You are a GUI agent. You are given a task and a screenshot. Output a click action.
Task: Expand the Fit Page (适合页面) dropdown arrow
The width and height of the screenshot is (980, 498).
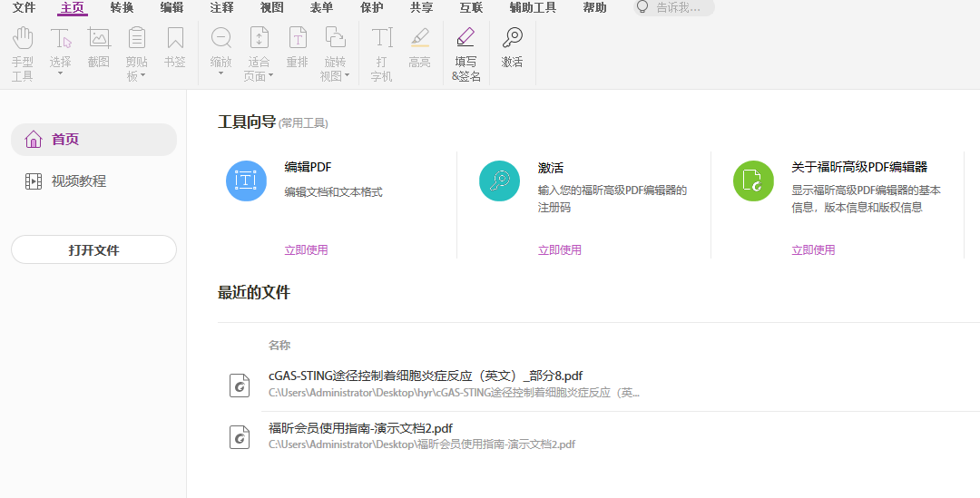click(x=271, y=75)
